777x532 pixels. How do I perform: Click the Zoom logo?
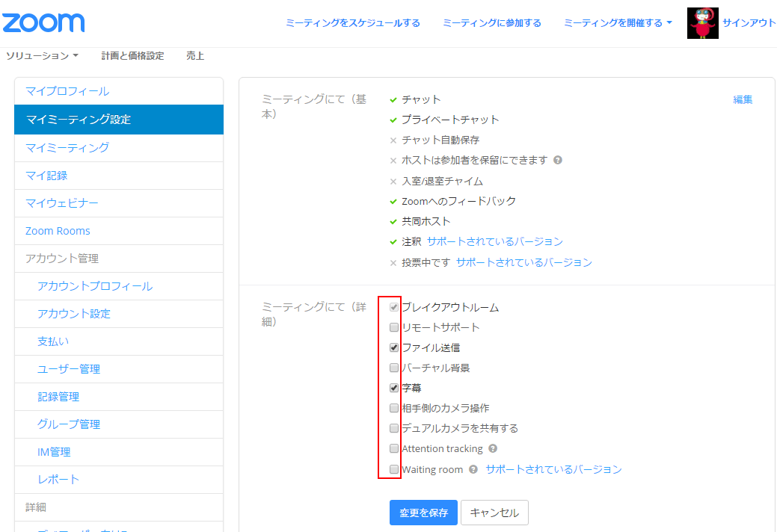tap(43, 22)
